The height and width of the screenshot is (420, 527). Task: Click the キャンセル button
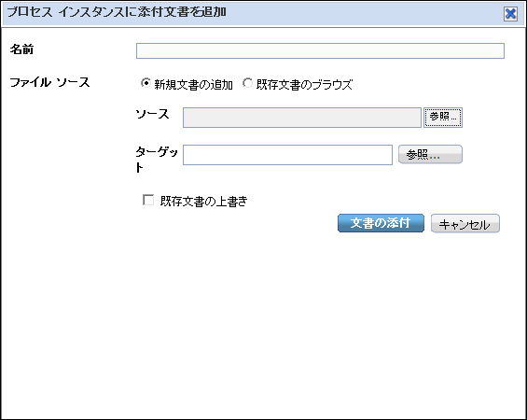click(x=465, y=223)
